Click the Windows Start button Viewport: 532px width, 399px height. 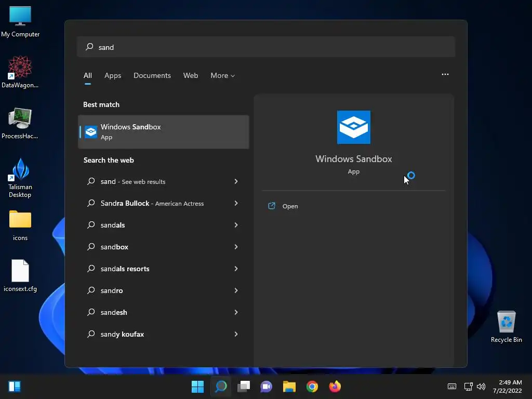[197, 387]
